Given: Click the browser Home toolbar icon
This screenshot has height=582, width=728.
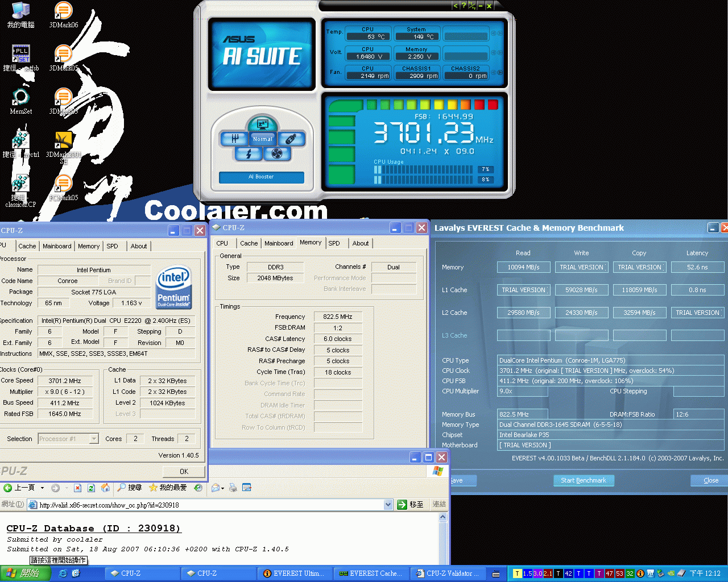Looking at the screenshot, I should point(105,488).
